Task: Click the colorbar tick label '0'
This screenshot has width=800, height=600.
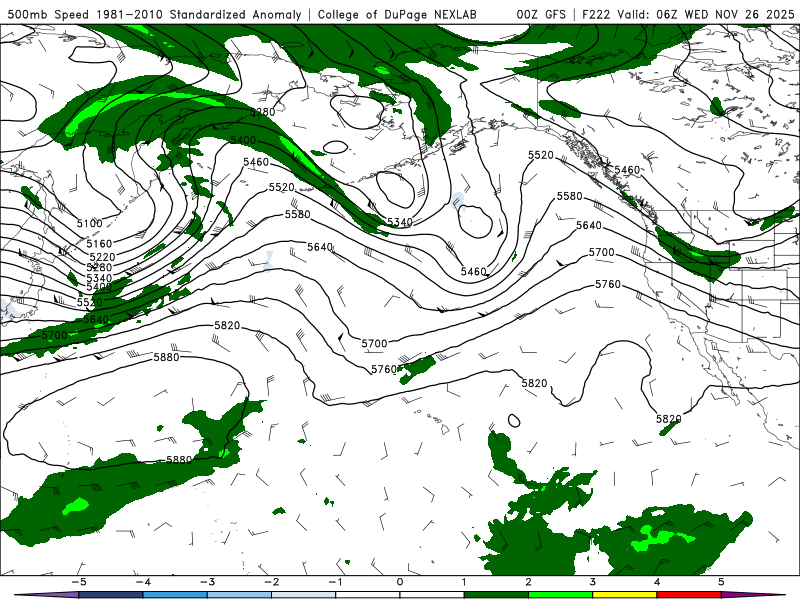Action: (x=400, y=582)
